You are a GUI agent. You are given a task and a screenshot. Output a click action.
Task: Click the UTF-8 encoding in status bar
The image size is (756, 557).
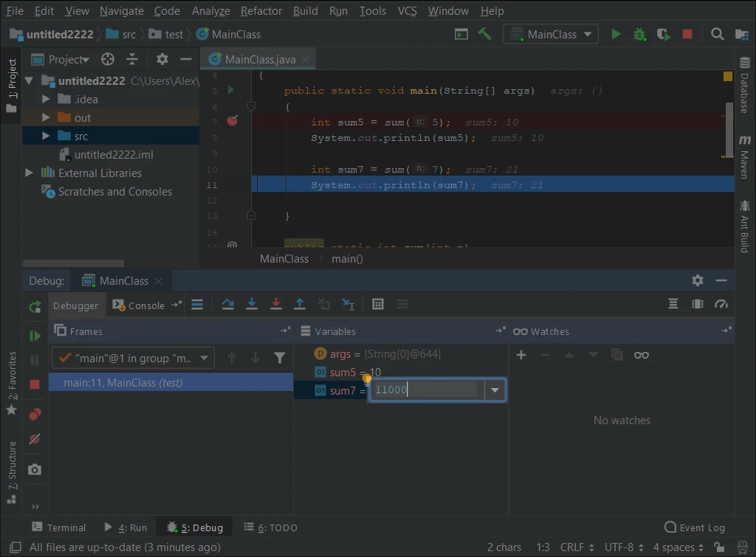point(623,547)
